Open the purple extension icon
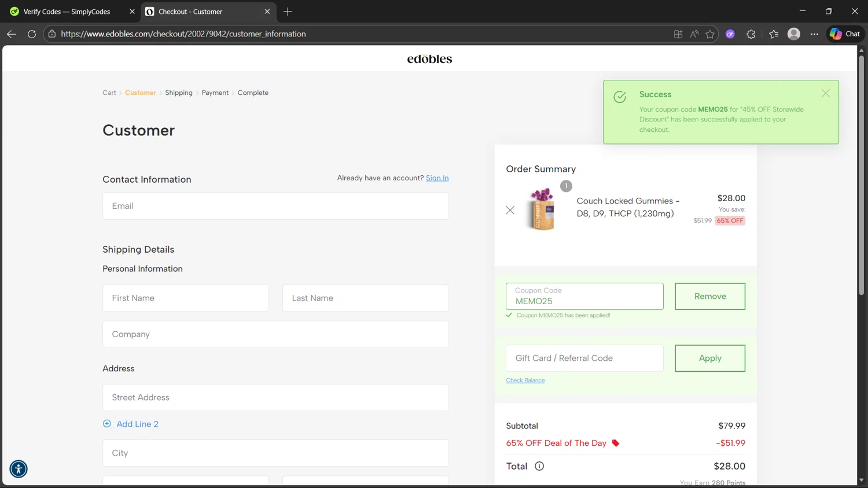 730,34
